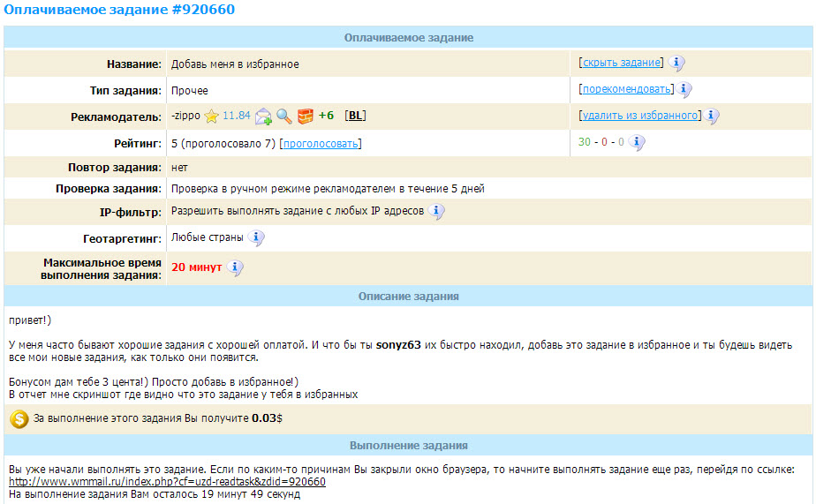
Task: Click the 'проголосовать' rating link
Action: [321, 144]
